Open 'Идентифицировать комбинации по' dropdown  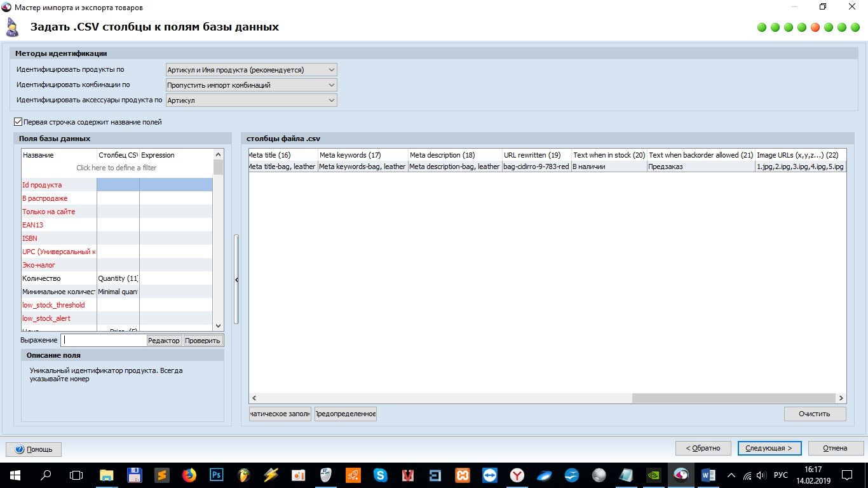tap(251, 85)
